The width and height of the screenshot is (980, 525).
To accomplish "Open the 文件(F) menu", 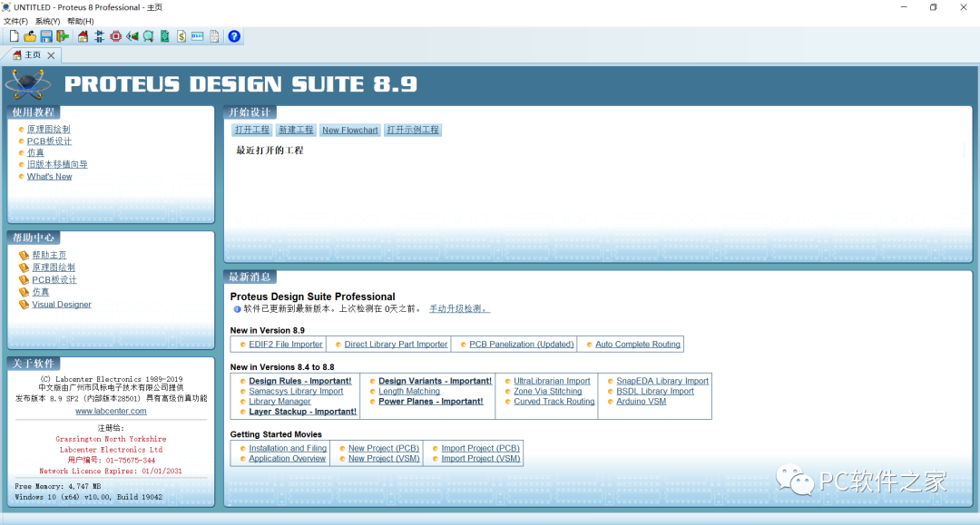I will tap(15, 21).
